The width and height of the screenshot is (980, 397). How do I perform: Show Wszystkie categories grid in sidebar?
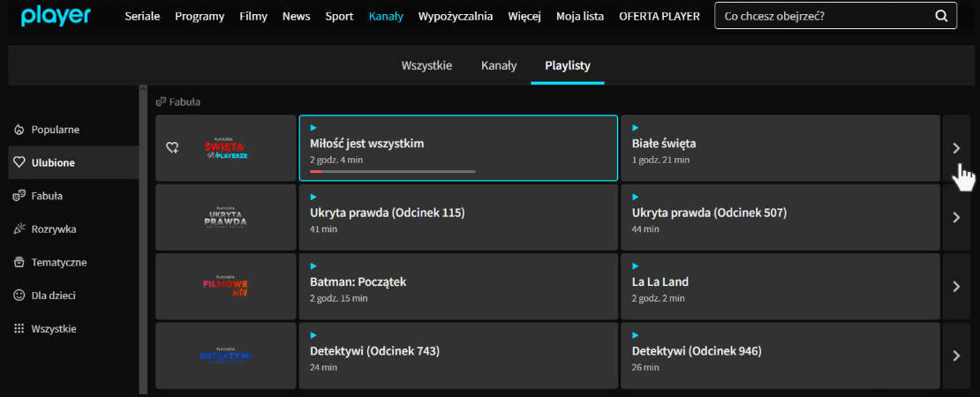coord(53,329)
